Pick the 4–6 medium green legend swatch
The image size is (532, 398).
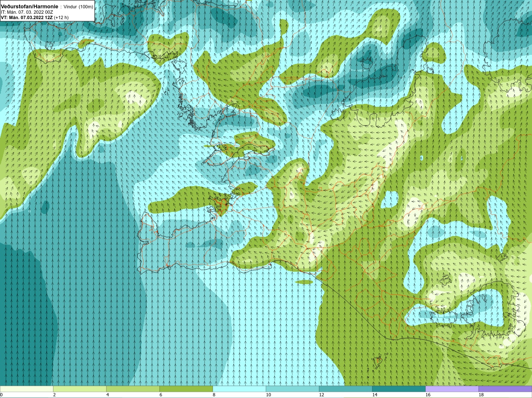coord(133,389)
